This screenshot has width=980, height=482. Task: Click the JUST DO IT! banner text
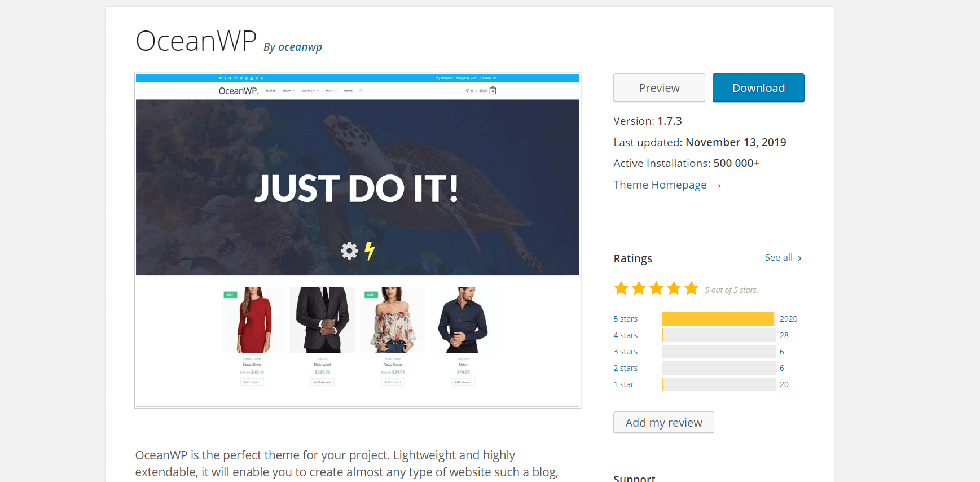357,189
